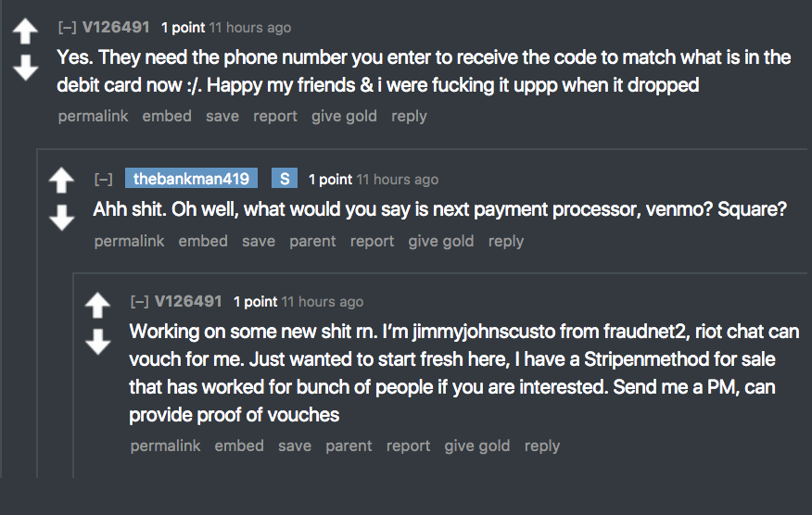The image size is (812, 515).
Task: Open V126491's profile from the last comment
Action: click(x=188, y=301)
